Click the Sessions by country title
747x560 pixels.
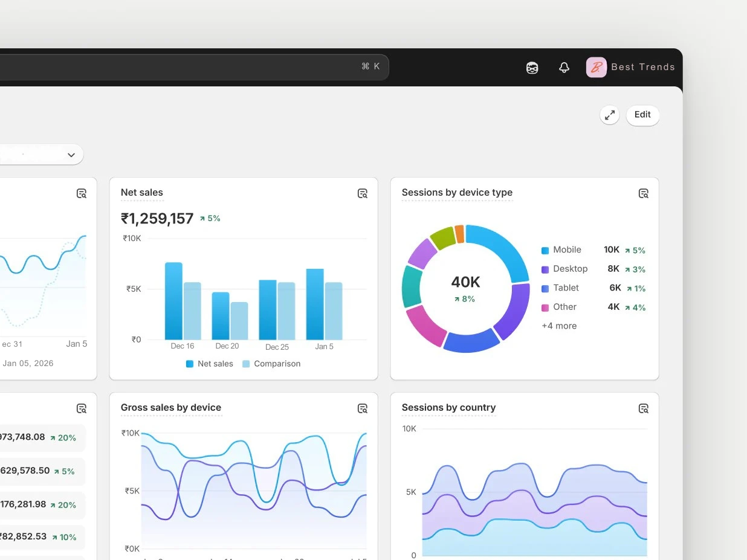tap(448, 408)
